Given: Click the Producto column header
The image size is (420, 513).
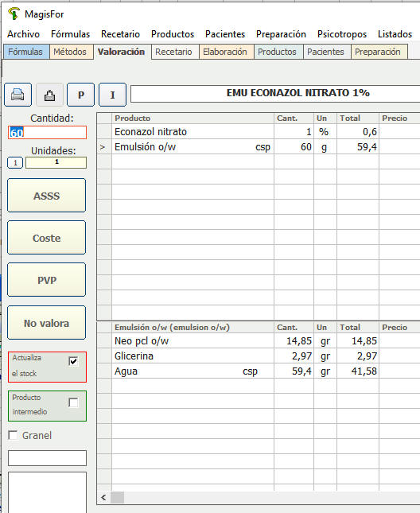Looking at the screenshot, I should [x=192, y=118].
